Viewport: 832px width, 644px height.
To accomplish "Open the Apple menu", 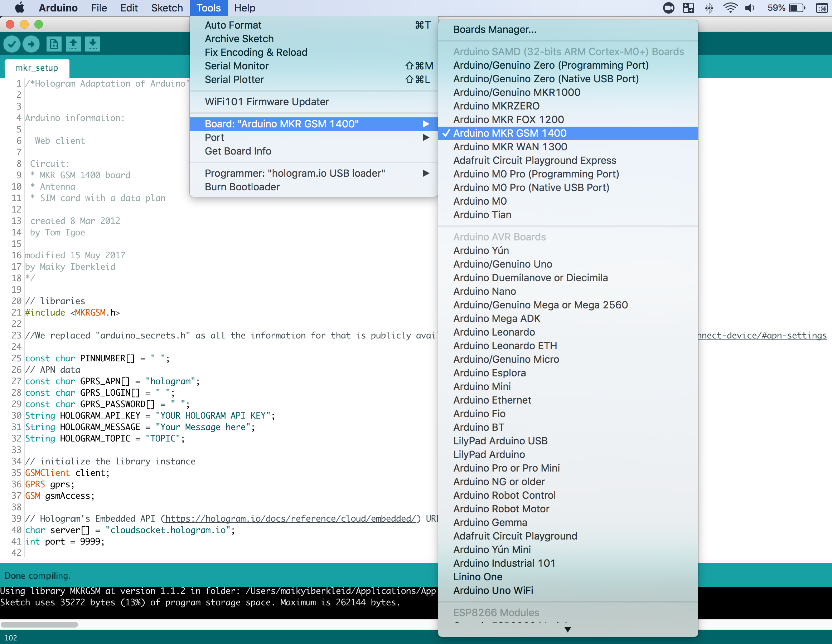I will [19, 8].
